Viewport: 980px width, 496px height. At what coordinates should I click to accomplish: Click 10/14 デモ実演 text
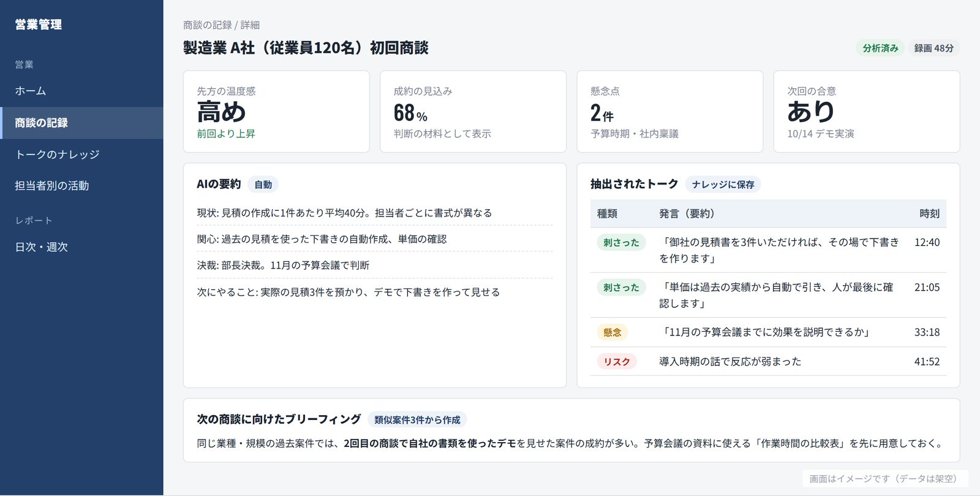(x=821, y=134)
